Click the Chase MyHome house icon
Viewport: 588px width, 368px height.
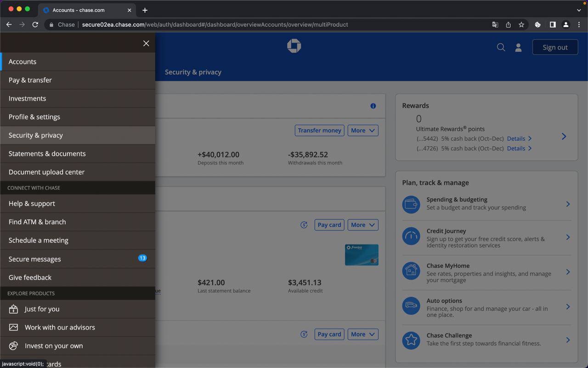(411, 271)
